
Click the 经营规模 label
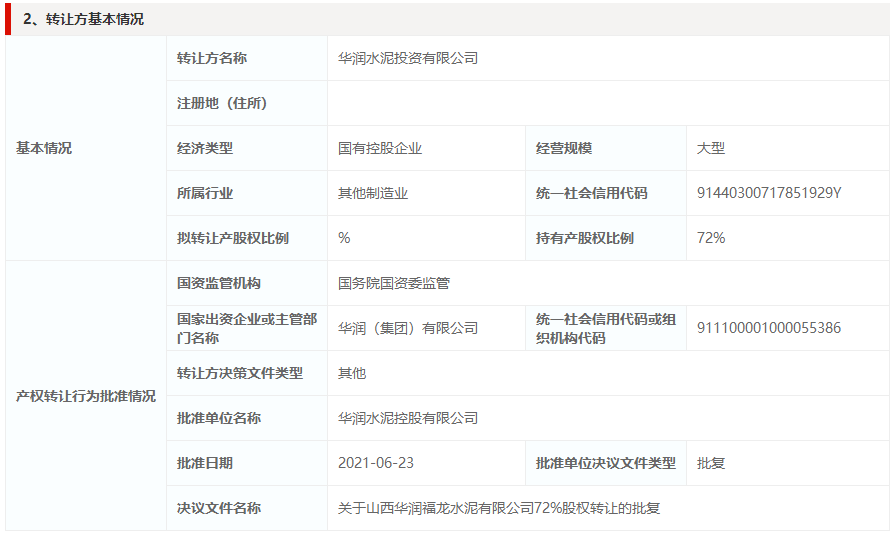[x=564, y=148]
